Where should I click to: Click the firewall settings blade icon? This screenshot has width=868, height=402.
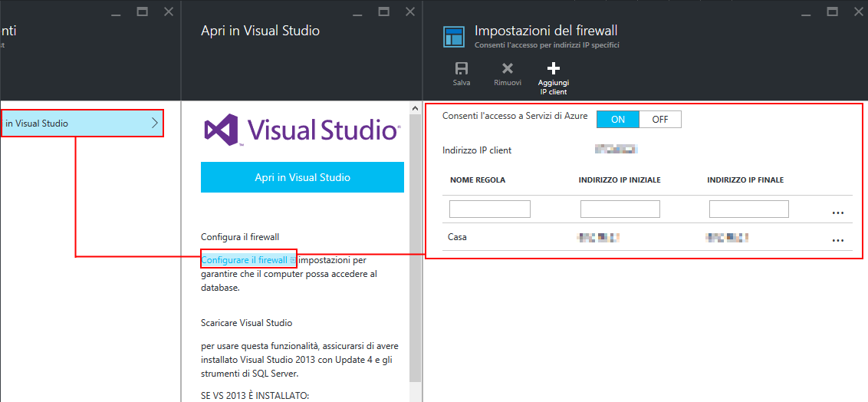coord(454,37)
